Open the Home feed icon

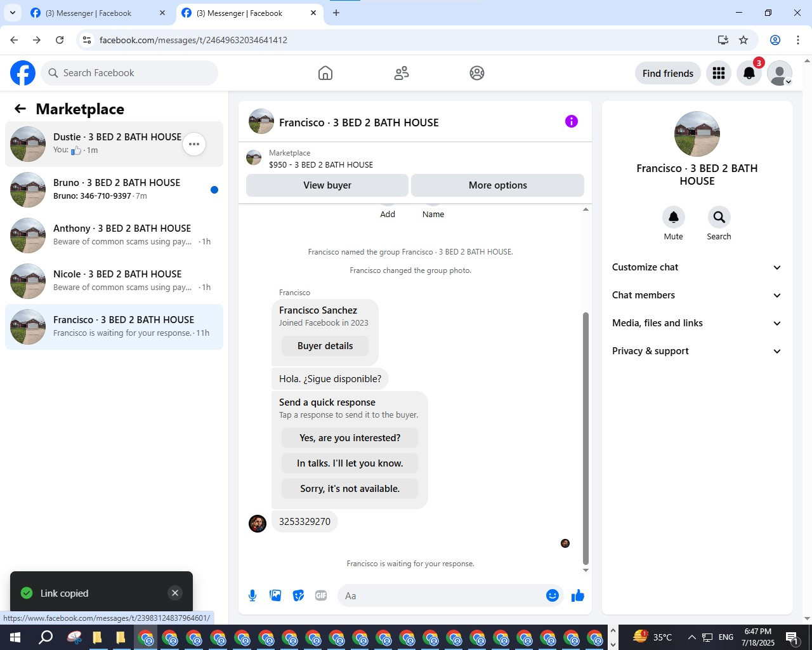point(325,73)
